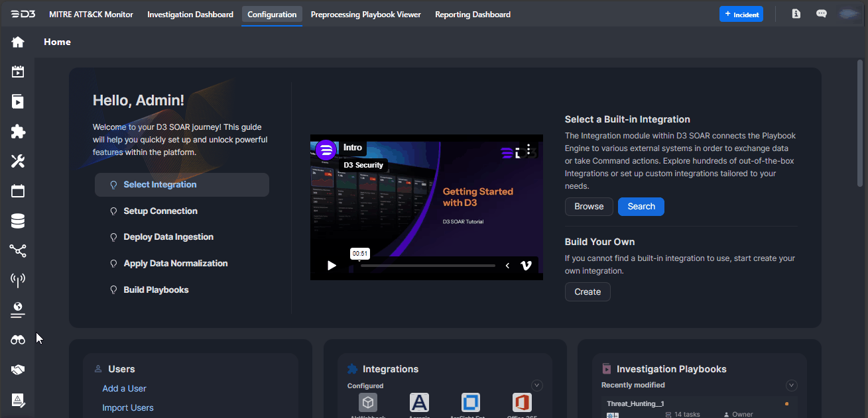Image resolution: width=868 pixels, height=418 pixels.
Task: Open the Acronis integration icon
Action: point(419,402)
